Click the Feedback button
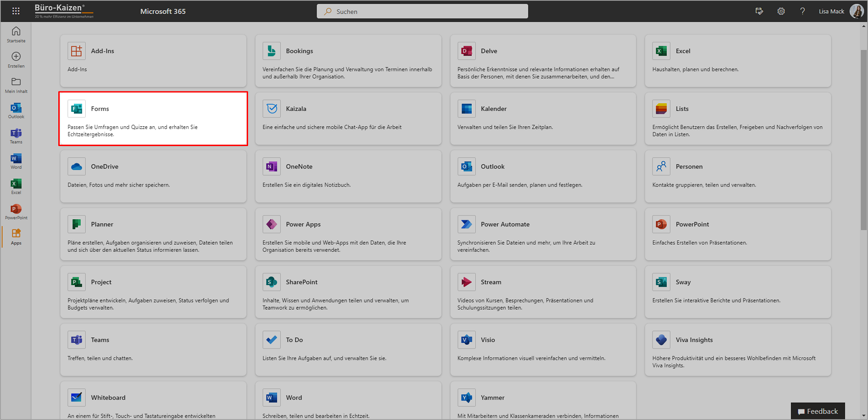This screenshot has height=420, width=868. [817, 411]
